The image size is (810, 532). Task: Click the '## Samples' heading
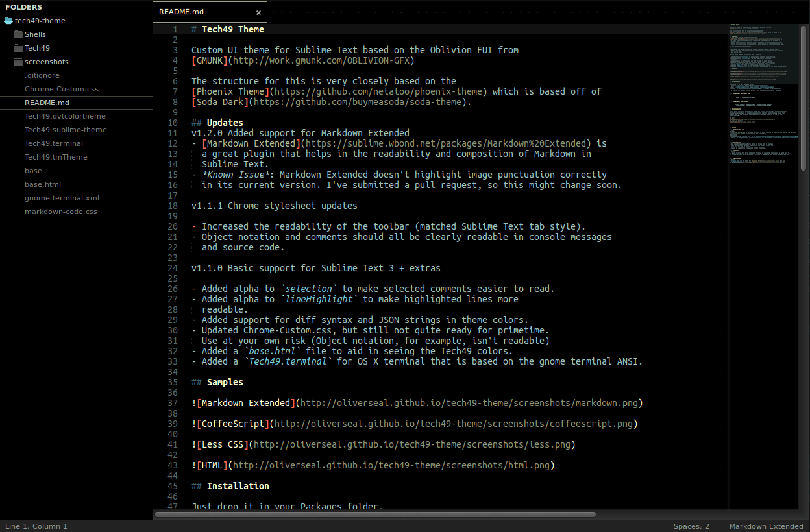coord(217,382)
